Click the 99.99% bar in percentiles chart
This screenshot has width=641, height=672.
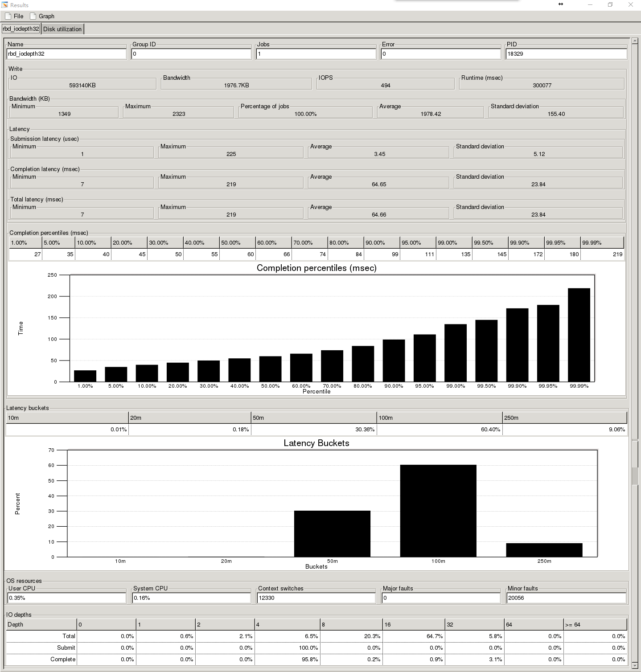point(579,335)
